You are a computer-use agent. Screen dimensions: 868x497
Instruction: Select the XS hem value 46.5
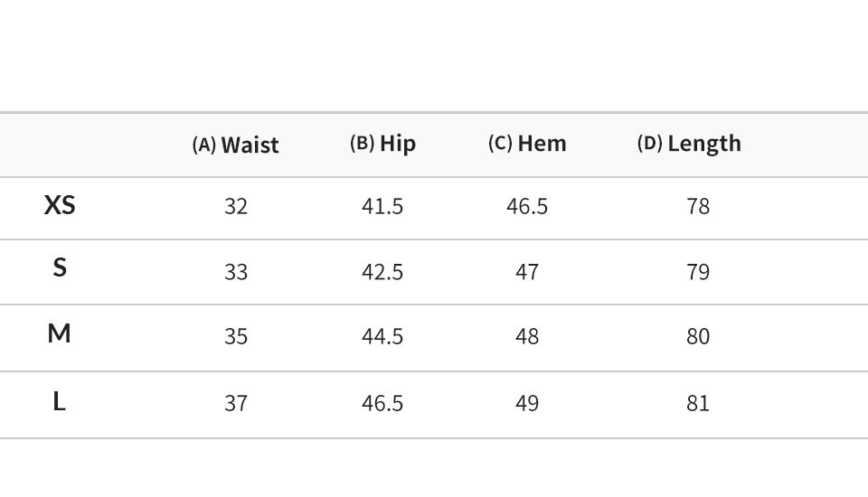(x=527, y=206)
